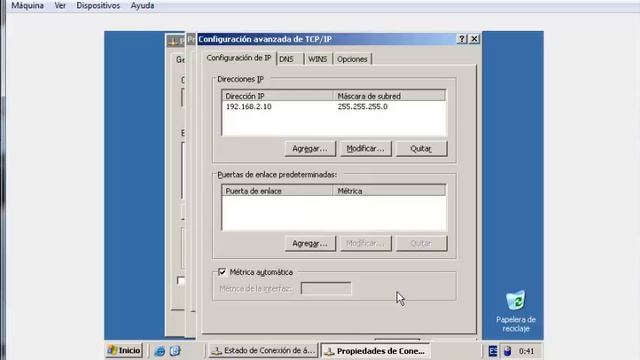Switch to Propiedades de Conexión taskbar window
Viewport: 640px width, 360px height.
(375, 351)
